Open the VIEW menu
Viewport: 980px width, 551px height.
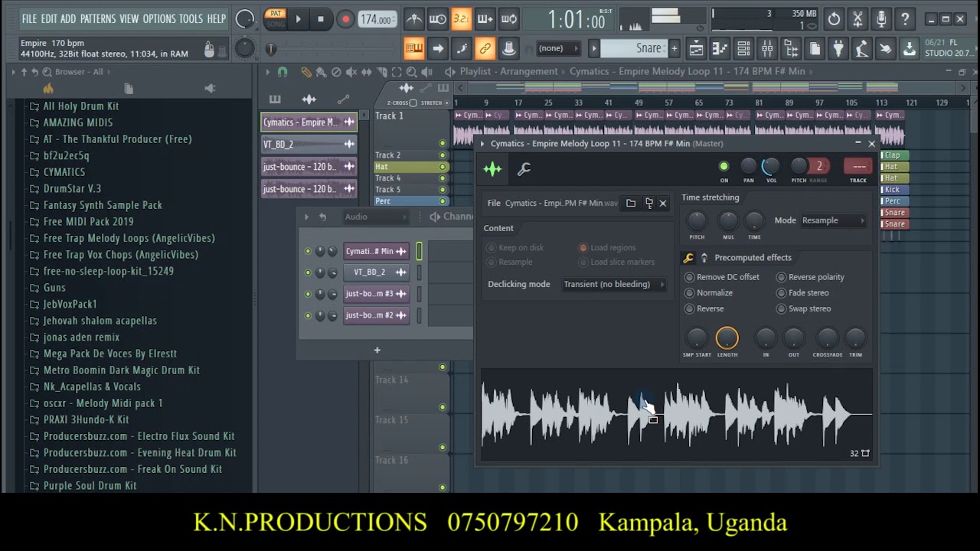pos(129,18)
